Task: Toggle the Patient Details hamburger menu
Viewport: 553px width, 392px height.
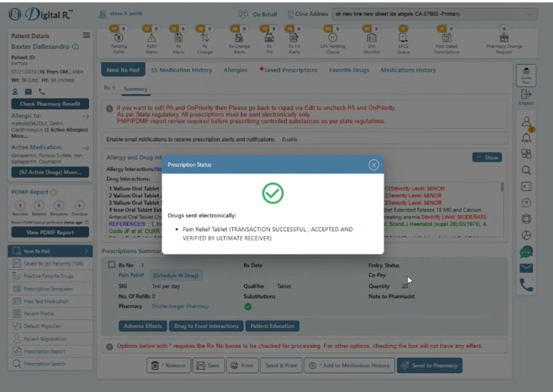Action: [x=86, y=35]
